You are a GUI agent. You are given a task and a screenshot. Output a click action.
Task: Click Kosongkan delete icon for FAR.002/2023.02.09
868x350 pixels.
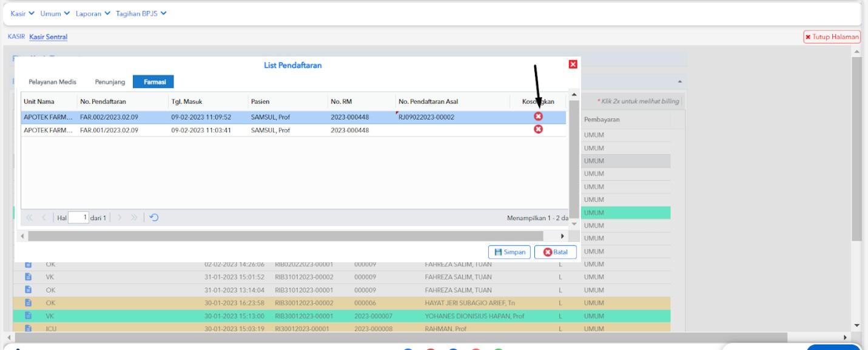pyautogui.click(x=537, y=116)
